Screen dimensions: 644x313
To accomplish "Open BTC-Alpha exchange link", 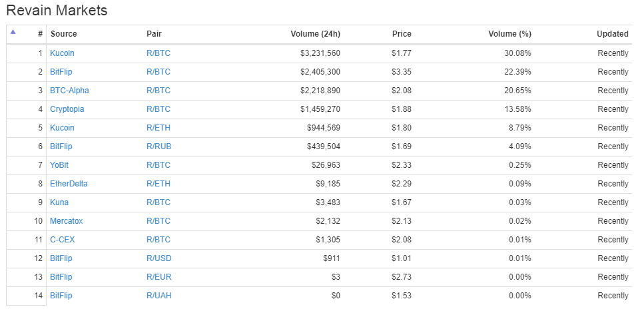I will [69, 91].
